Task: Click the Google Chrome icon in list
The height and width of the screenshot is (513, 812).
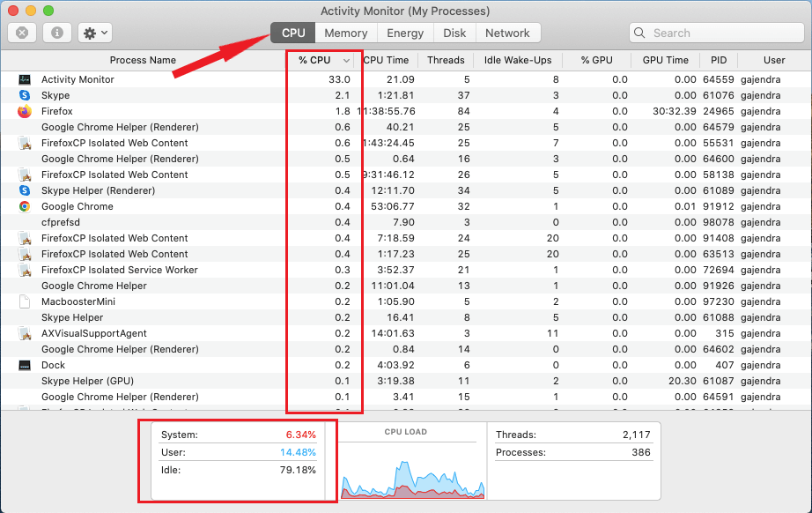Action: click(x=25, y=206)
